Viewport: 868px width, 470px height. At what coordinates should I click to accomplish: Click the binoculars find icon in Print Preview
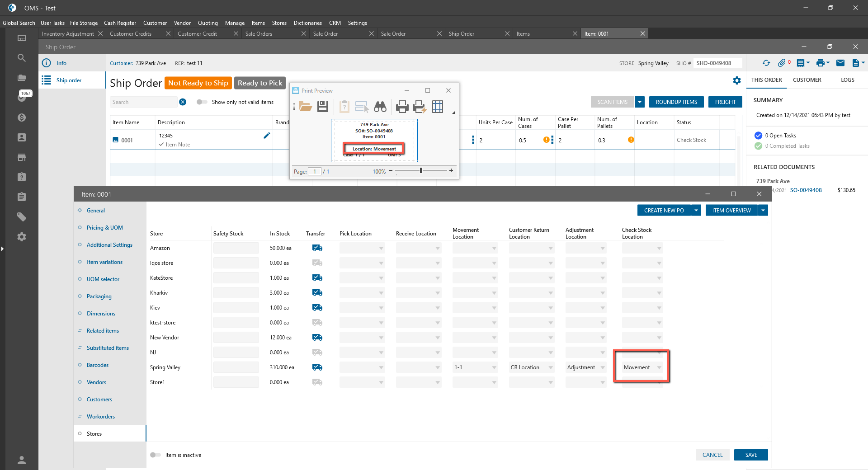click(380, 107)
